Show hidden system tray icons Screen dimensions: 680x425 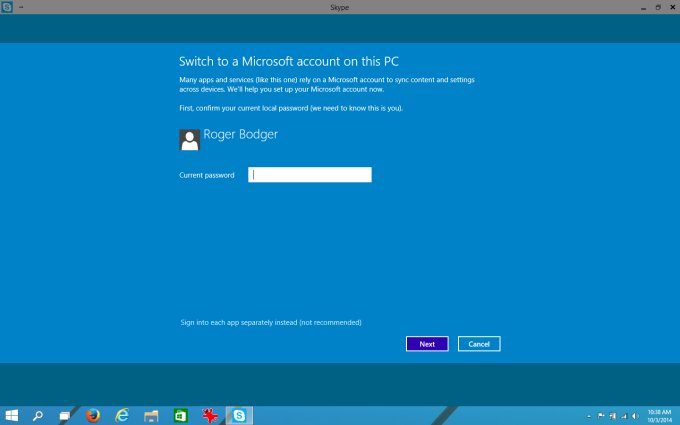pos(588,416)
